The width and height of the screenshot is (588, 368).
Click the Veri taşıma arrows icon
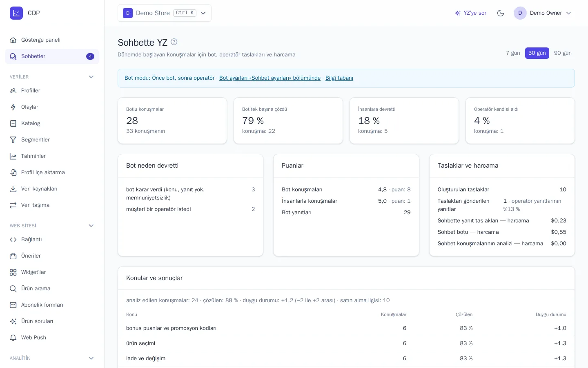(13, 205)
